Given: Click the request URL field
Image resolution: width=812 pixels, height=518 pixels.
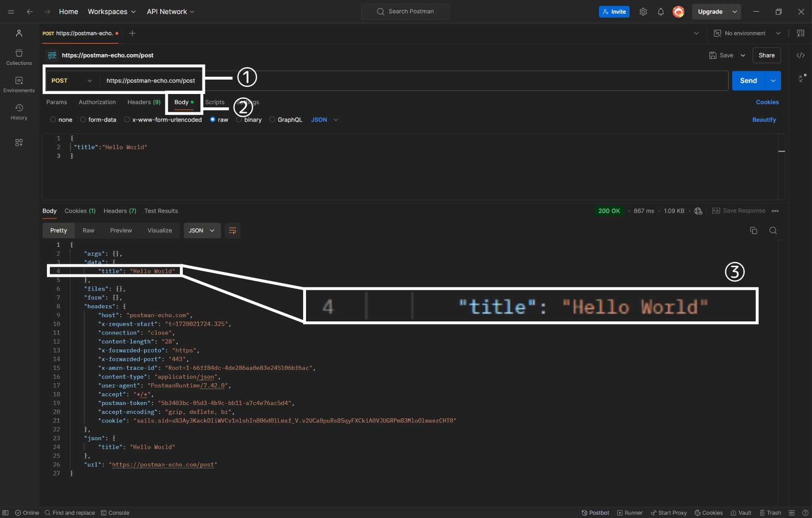Looking at the screenshot, I should pos(414,81).
